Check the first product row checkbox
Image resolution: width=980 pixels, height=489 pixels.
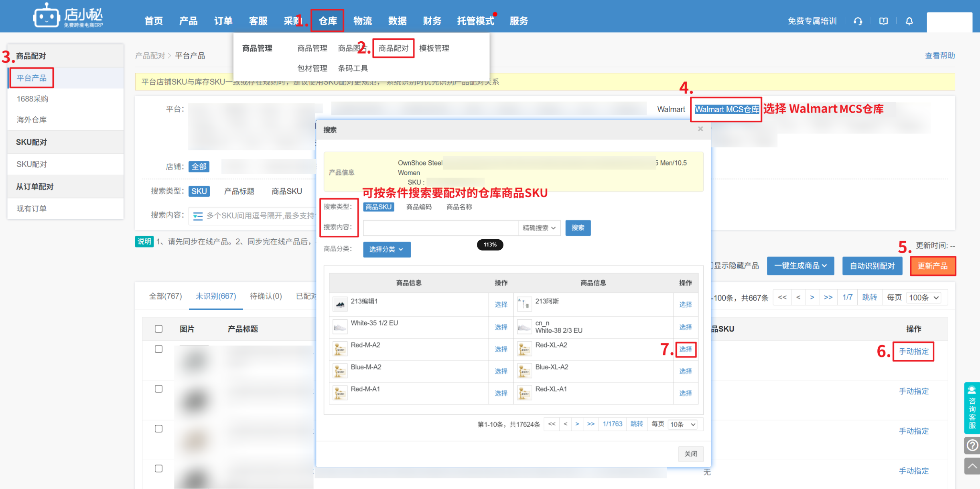pyautogui.click(x=158, y=349)
